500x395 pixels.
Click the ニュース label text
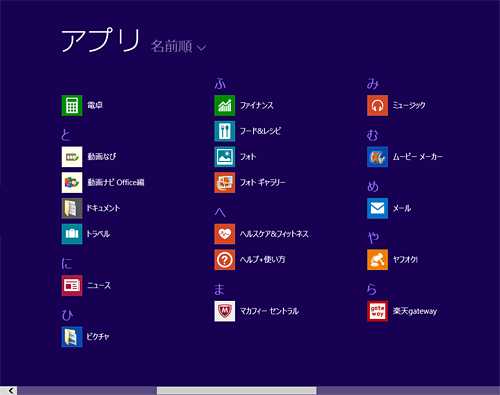click(x=99, y=285)
